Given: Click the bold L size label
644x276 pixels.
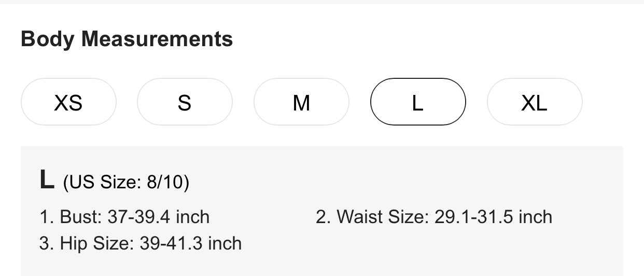Looking at the screenshot, I should coord(47,181).
